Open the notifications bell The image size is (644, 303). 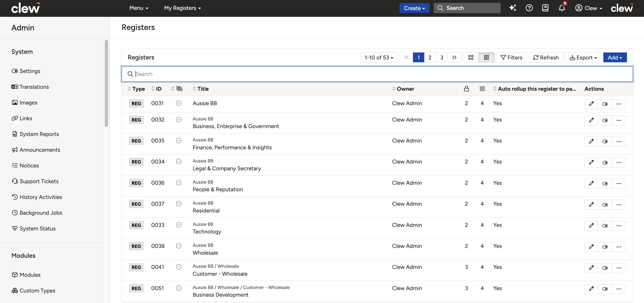[x=562, y=8]
